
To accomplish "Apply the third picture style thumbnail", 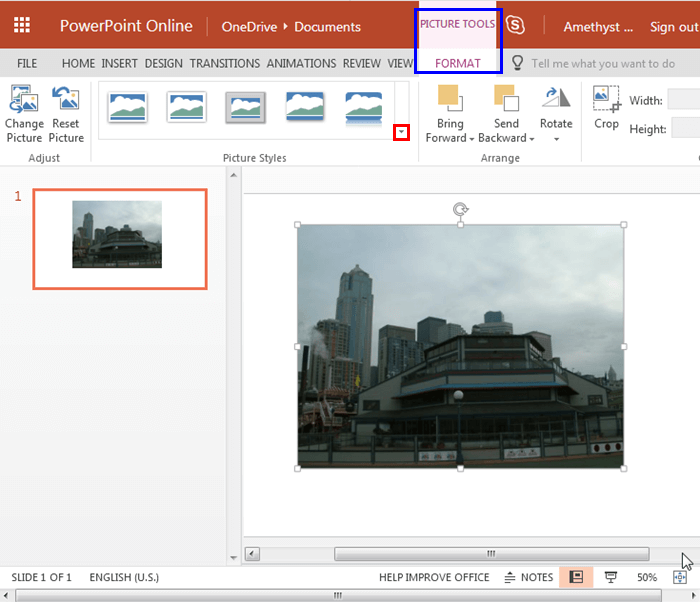I will [x=246, y=107].
